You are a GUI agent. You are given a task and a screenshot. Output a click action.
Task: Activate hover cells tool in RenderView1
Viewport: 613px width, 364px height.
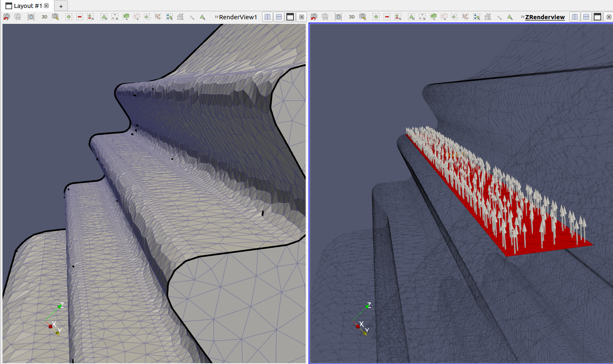pyautogui.click(x=203, y=17)
